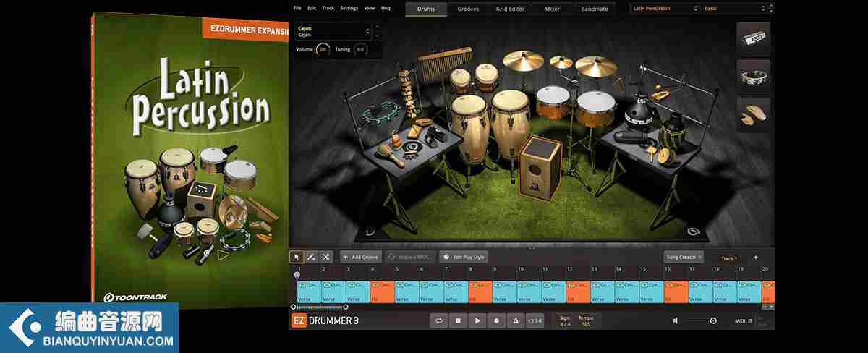Select the pencil draw tool
Screen dimensions: 868x353
[x=311, y=257]
